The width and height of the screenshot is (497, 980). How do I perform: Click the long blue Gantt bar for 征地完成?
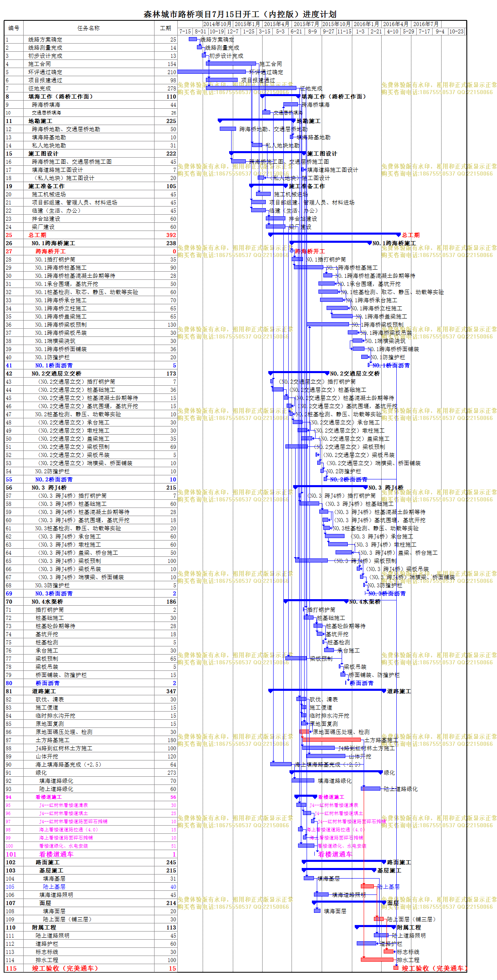point(251,88)
